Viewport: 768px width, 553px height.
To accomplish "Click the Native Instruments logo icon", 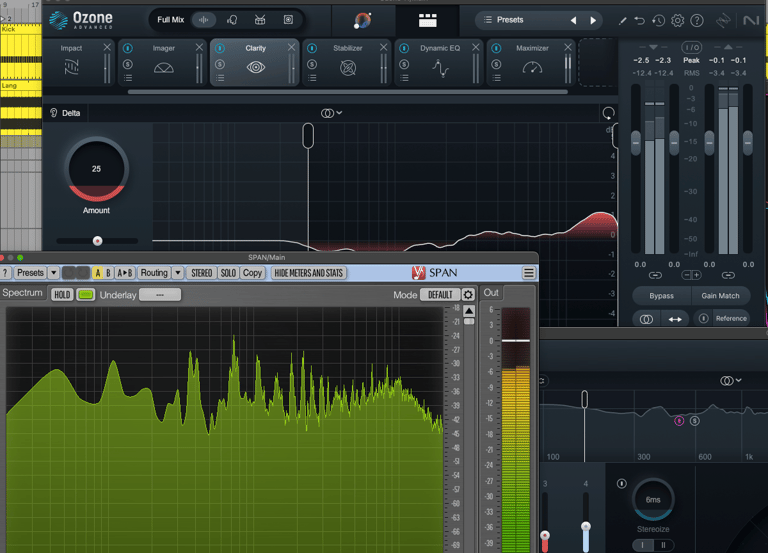I will 751,20.
